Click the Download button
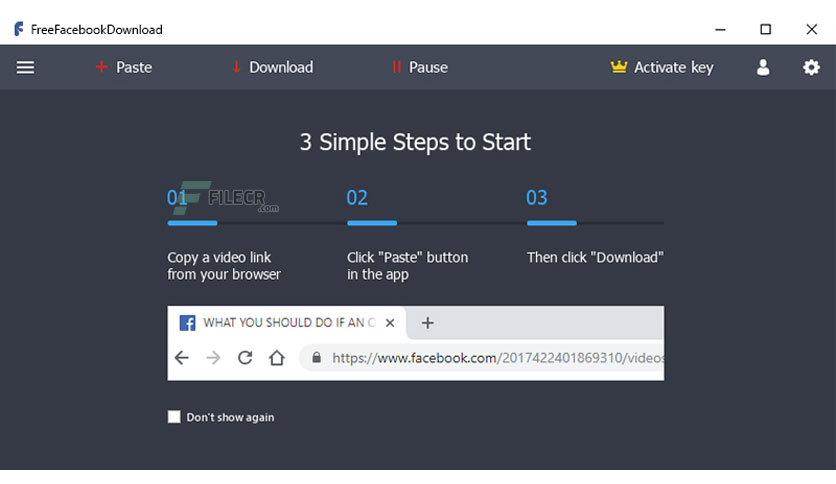Screen dimensions: 836x484 tap(272, 67)
